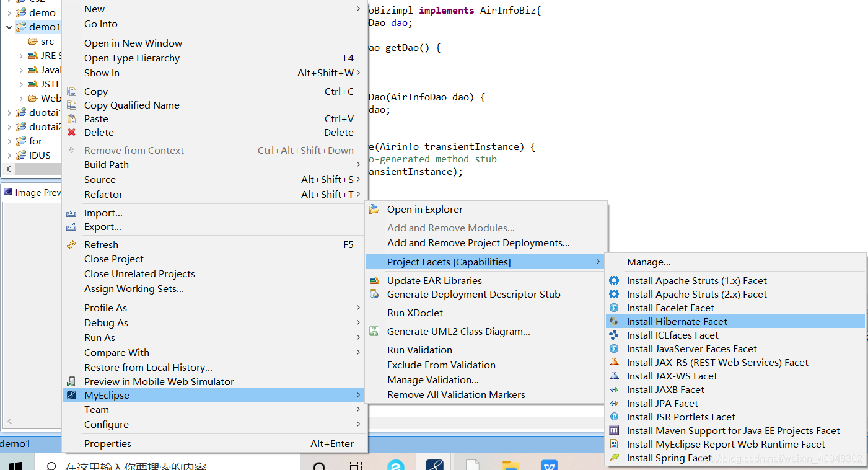Open Properties from context menu

pyautogui.click(x=215, y=443)
